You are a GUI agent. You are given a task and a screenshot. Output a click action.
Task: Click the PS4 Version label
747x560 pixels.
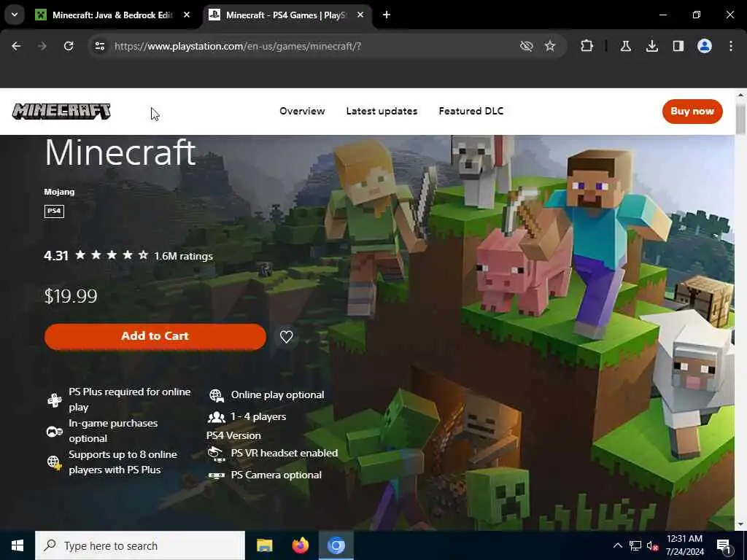tap(233, 436)
